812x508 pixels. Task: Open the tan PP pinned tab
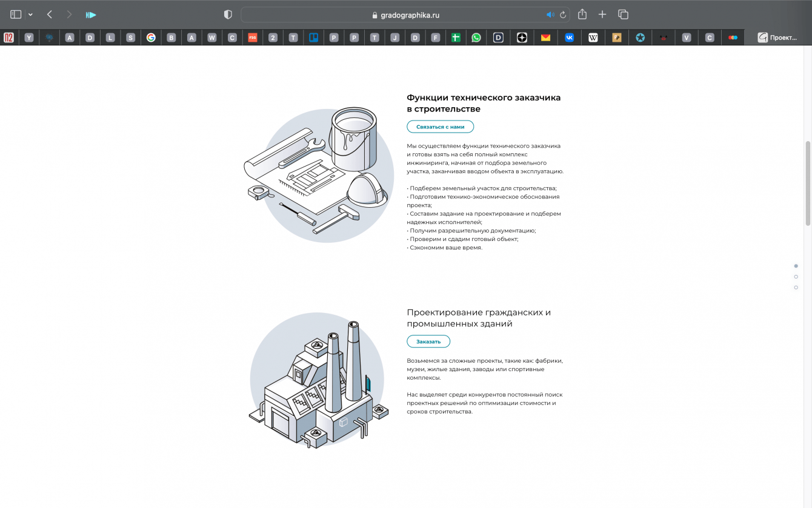(x=617, y=38)
